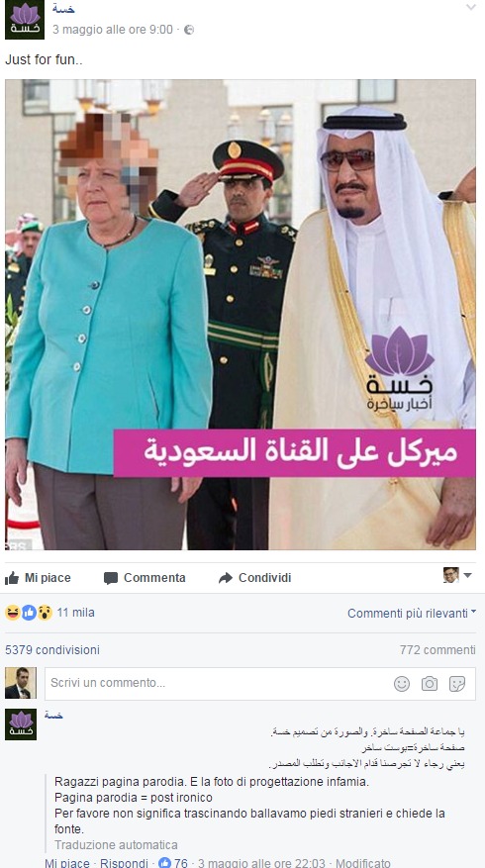Attach a photo using the camera icon
Viewport: 485px width, 868px height.
[x=430, y=684]
